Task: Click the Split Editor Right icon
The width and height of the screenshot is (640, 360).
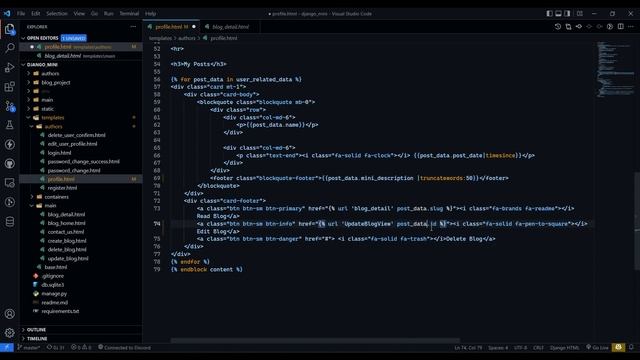Action: pyautogui.click(x=620, y=27)
